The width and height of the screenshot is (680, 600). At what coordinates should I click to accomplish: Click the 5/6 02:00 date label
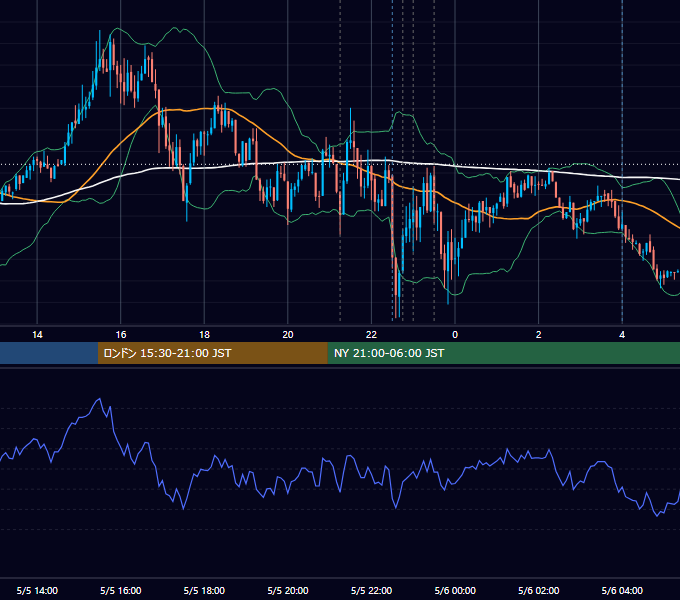coord(539,590)
